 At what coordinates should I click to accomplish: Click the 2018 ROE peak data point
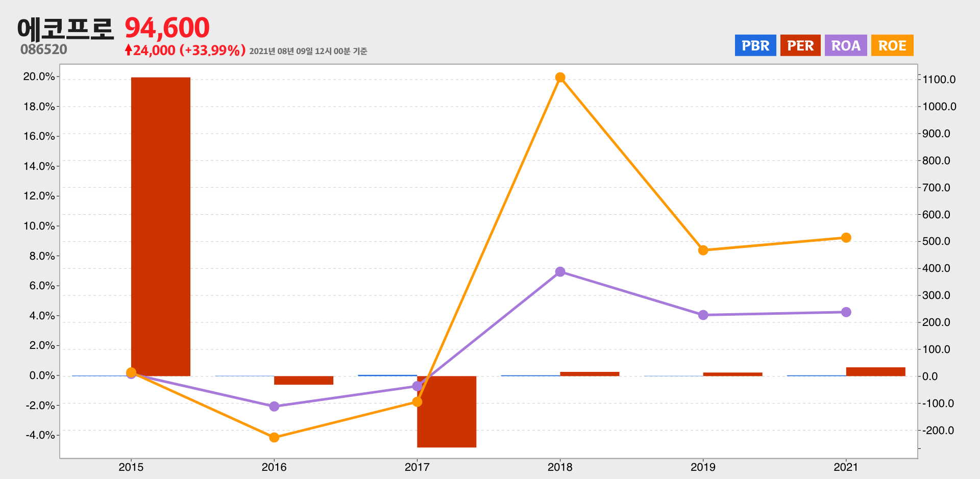pos(560,78)
